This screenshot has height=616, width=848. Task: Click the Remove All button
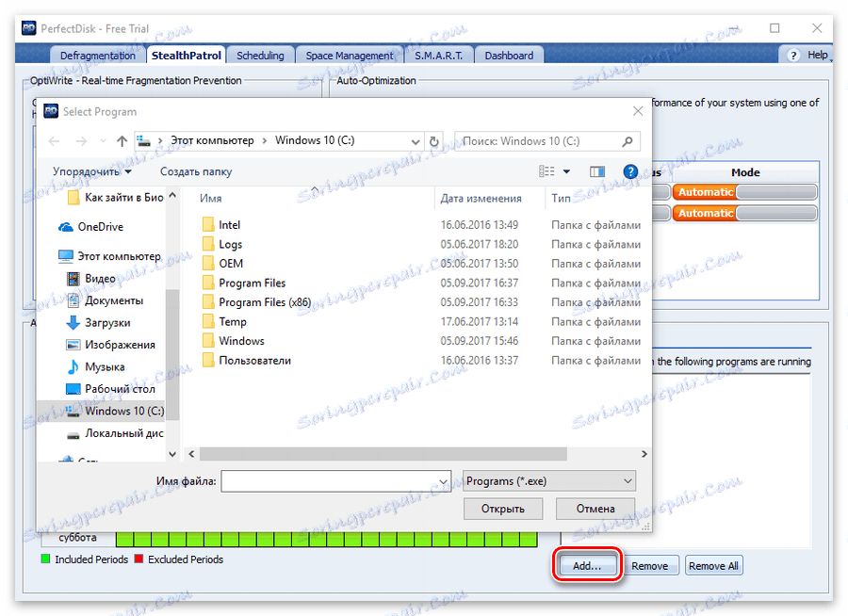click(713, 566)
